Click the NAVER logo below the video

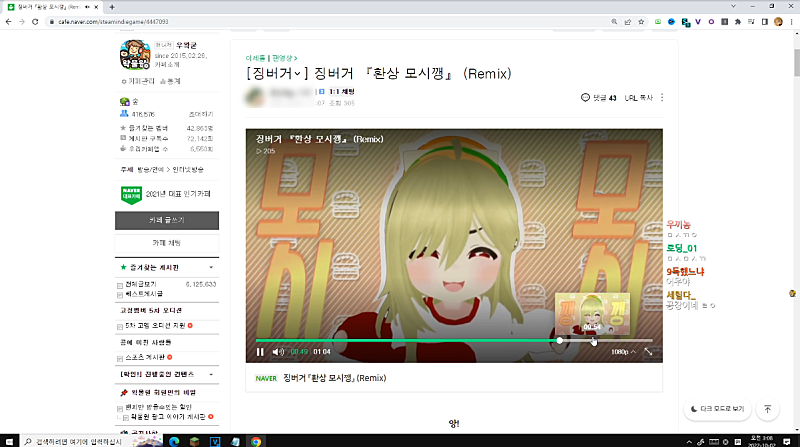pos(266,378)
